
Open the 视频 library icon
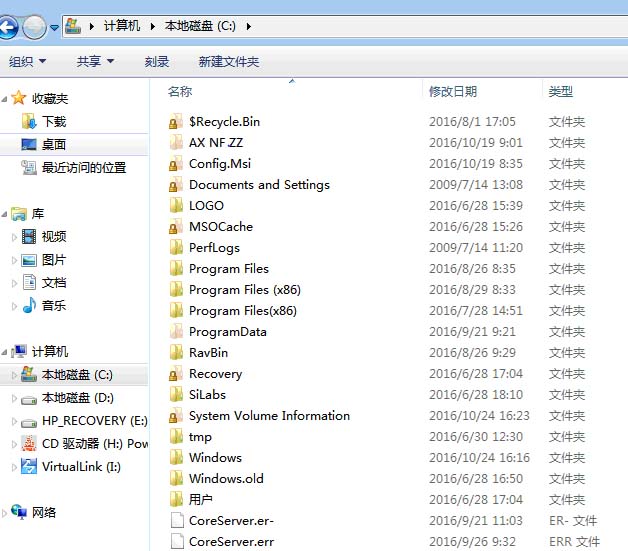coord(29,236)
